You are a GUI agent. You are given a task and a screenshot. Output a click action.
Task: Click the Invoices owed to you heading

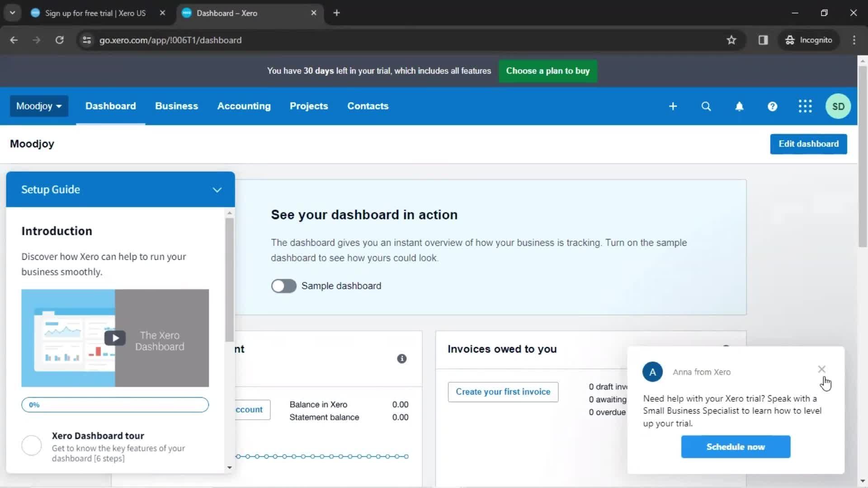click(x=502, y=349)
